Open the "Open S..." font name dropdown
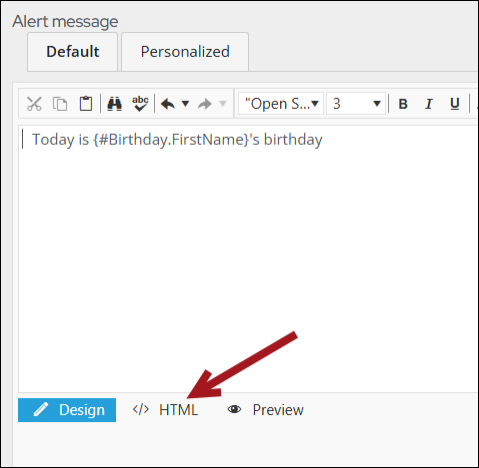 coord(281,104)
